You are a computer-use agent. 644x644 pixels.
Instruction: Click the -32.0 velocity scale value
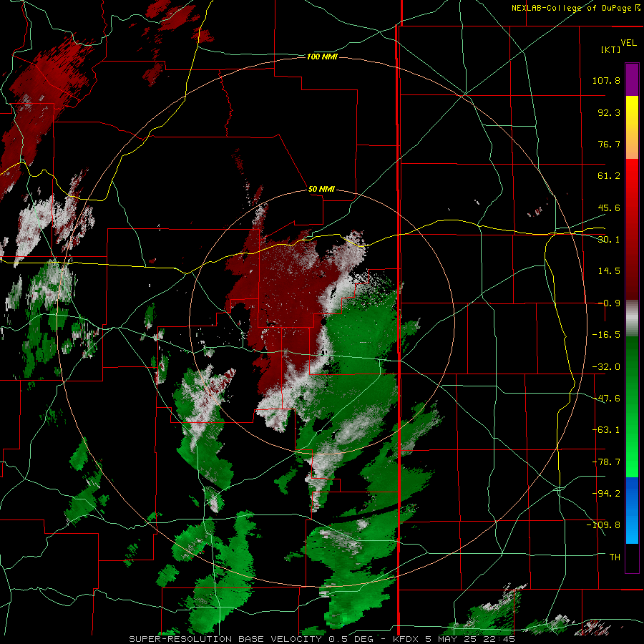click(x=606, y=367)
